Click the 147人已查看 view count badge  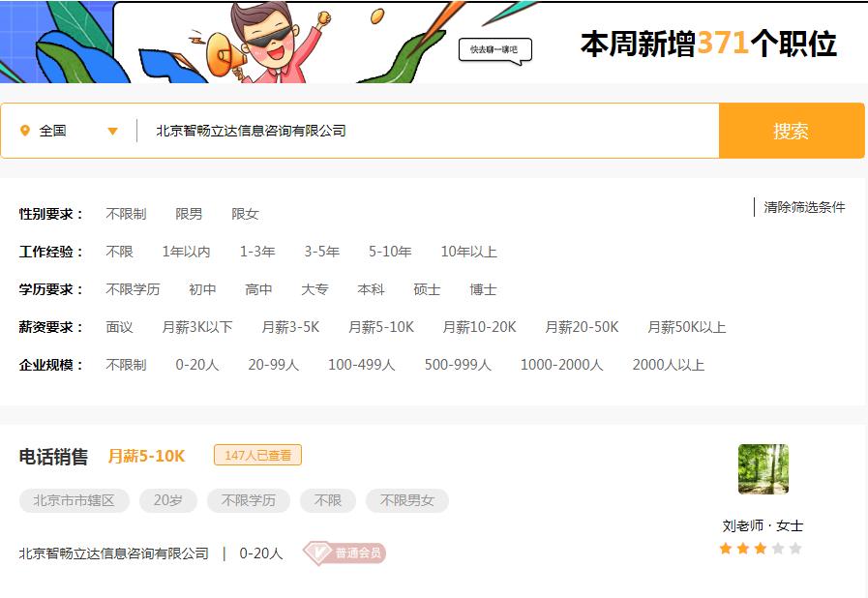pyautogui.click(x=257, y=455)
